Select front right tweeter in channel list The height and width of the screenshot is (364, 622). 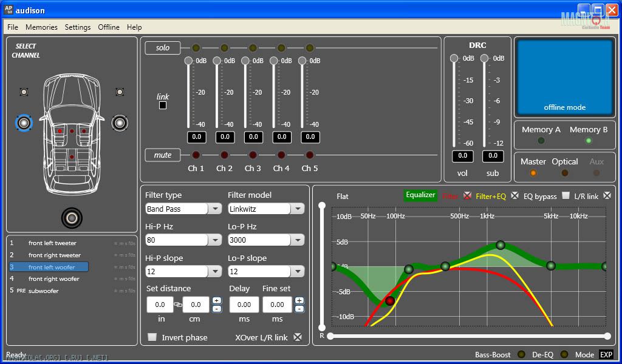click(54, 255)
